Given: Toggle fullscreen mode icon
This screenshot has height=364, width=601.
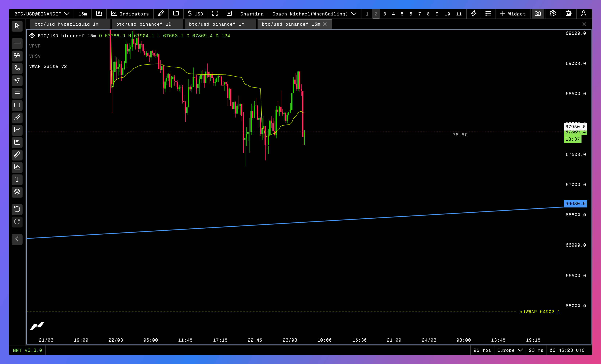Looking at the screenshot, I should [x=215, y=14].
